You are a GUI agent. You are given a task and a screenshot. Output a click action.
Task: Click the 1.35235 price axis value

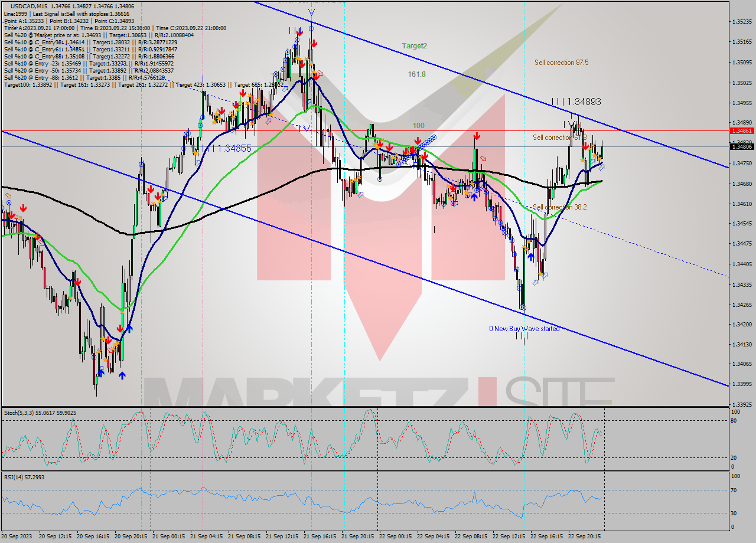(742, 21)
